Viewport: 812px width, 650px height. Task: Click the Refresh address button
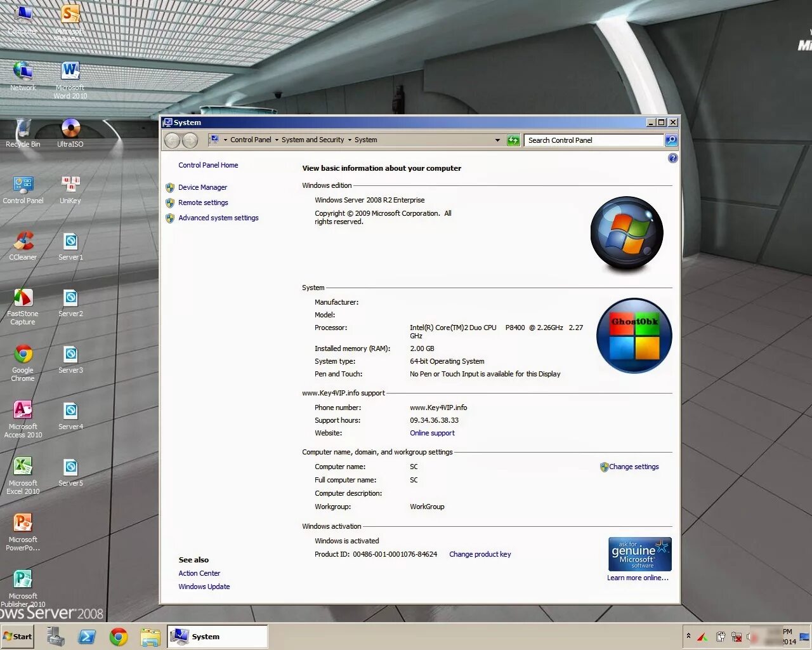tap(513, 140)
